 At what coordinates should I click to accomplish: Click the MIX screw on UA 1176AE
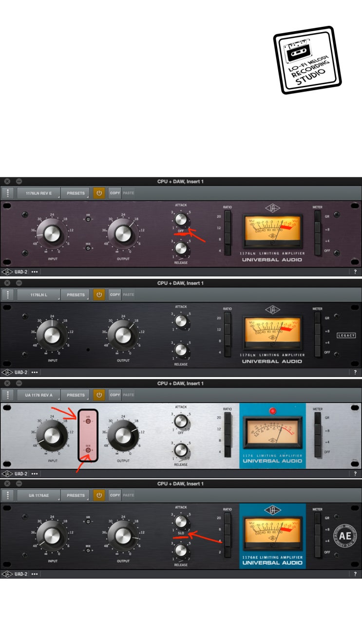pos(88,550)
